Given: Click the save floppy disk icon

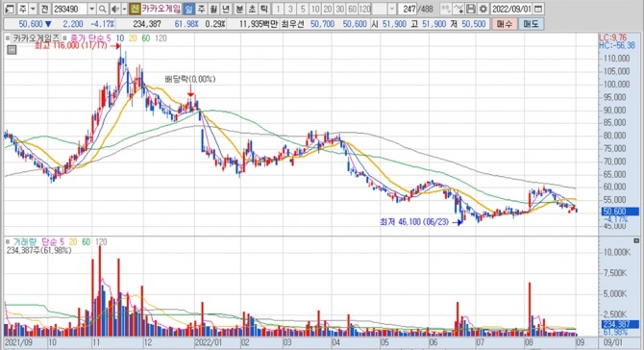Looking at the screenshot, I should (471, 9).
